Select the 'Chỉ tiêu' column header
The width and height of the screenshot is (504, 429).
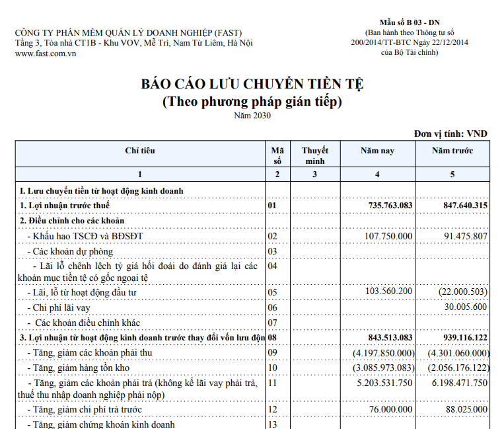[x=140, y=151]
